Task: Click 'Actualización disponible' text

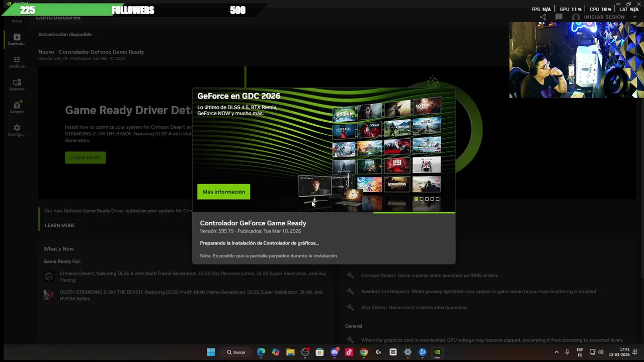Action: point(65,35)
